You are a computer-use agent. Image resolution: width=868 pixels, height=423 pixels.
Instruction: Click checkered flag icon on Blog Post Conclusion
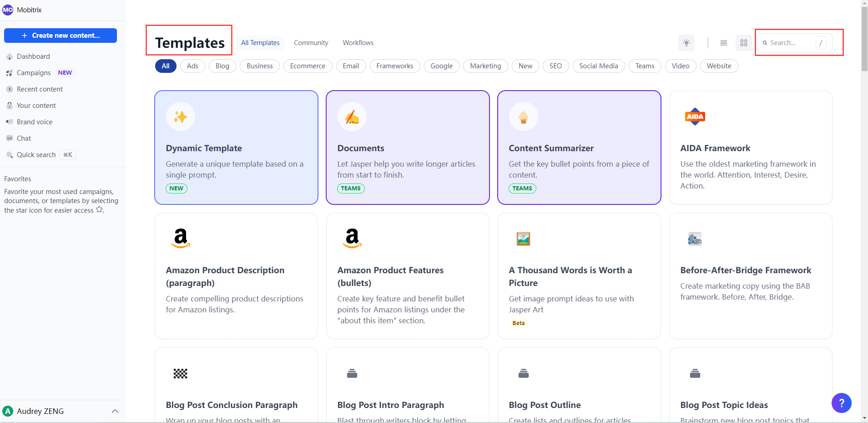tap(181, 374)
